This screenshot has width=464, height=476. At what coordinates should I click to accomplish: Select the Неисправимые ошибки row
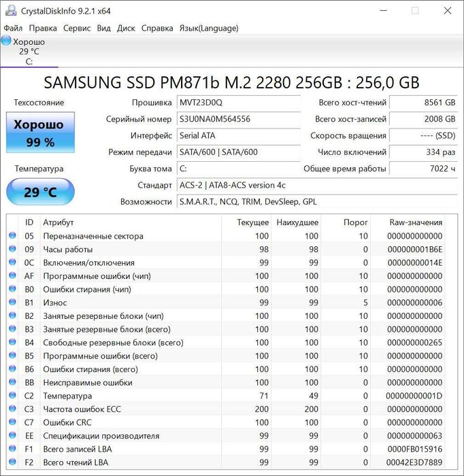pyautogui.click(x=226, y=382)
